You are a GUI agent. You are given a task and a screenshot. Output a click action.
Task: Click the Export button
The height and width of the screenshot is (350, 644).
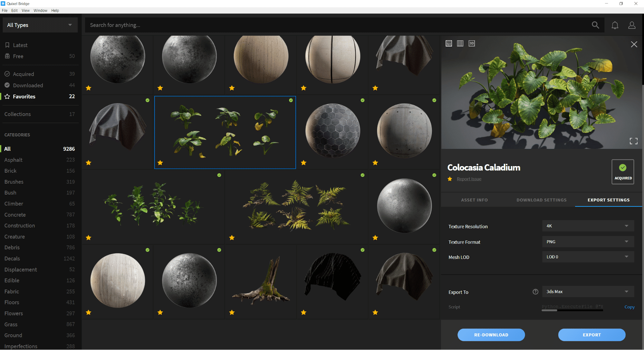coord(592,335)
